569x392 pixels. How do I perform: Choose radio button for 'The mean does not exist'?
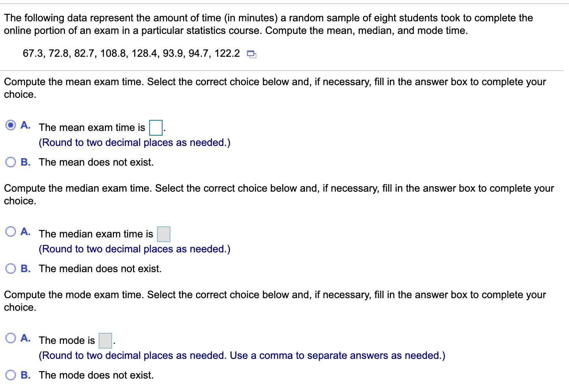11,162
